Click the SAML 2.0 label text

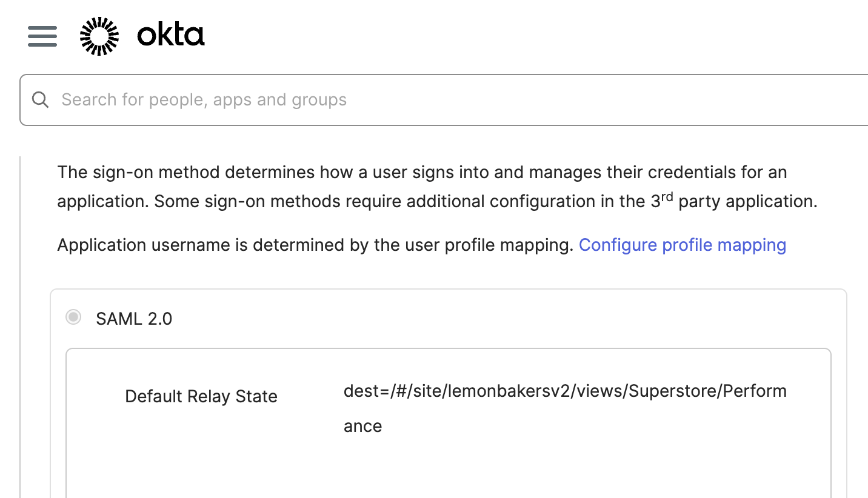click(x=134, y=319)
